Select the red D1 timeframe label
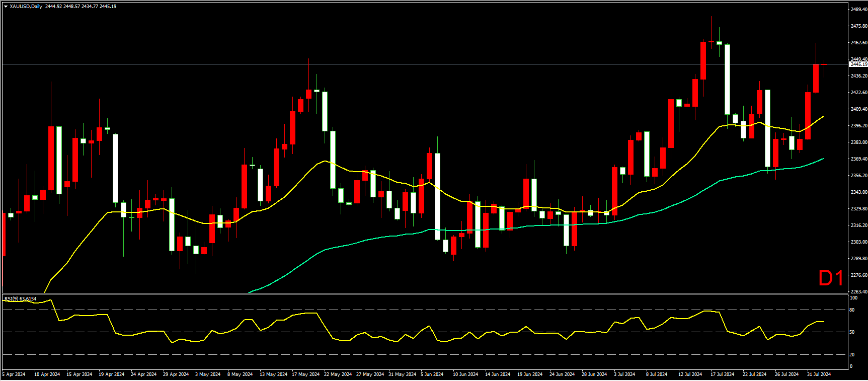This screenshot has width=868, height=381. tap(831, 278)
